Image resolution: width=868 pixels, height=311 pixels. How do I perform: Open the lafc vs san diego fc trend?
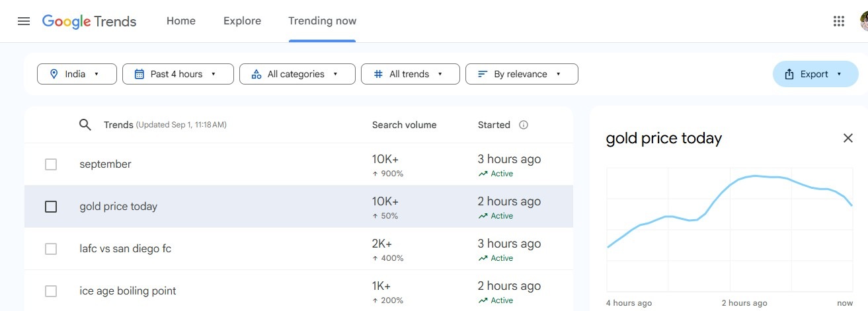point(125,249)
